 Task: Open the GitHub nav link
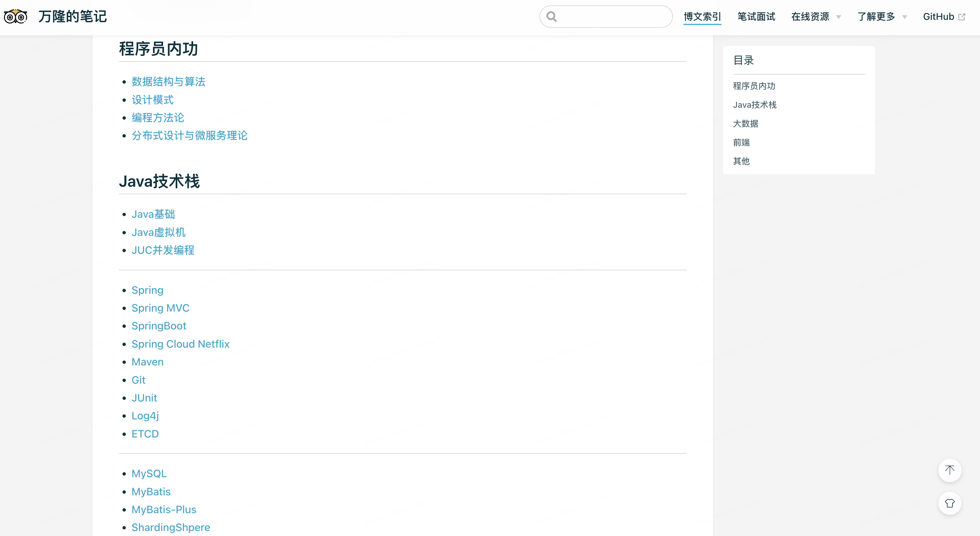click(x=938, y=17)
